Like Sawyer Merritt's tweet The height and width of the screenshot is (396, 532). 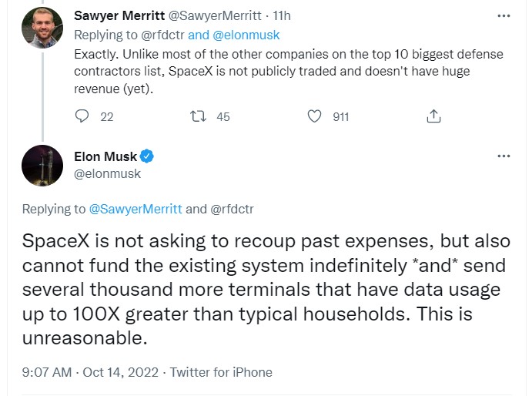(314, 116)
